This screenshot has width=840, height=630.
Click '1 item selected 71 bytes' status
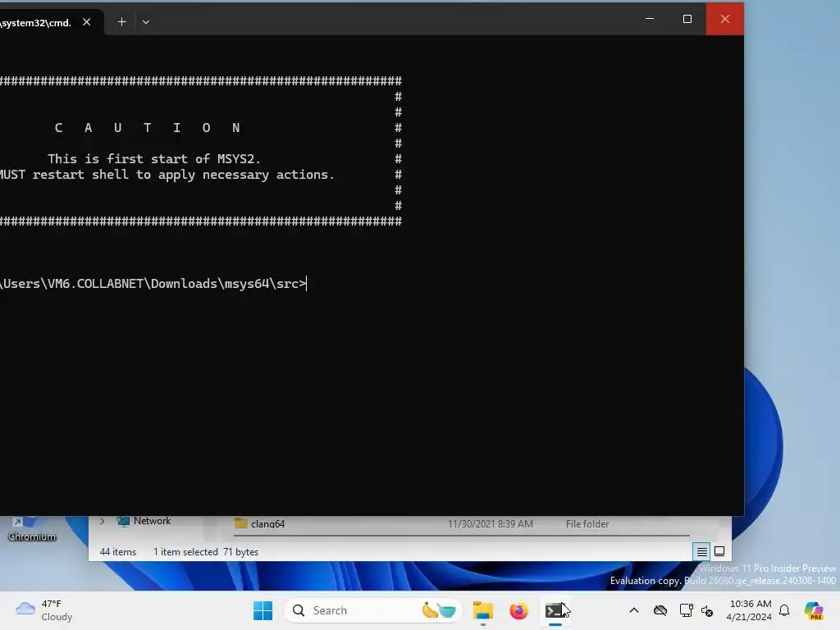(206, 552)
